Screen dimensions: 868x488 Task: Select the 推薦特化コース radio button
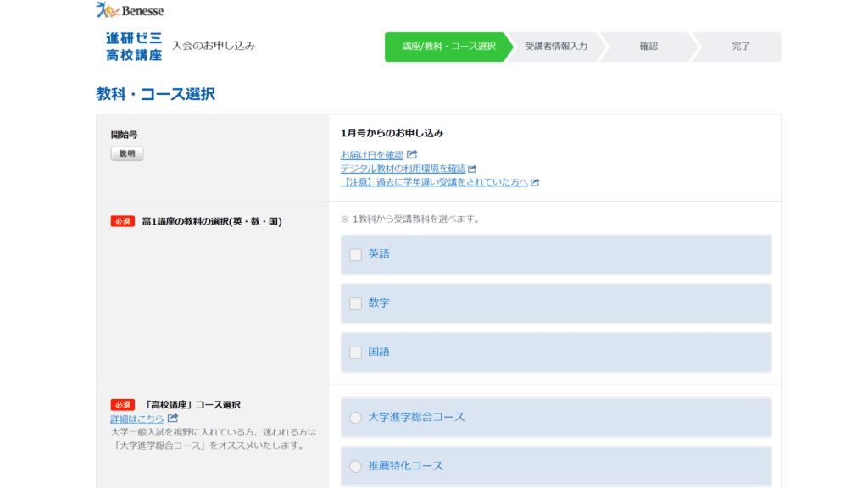click(x=355, y=466)
